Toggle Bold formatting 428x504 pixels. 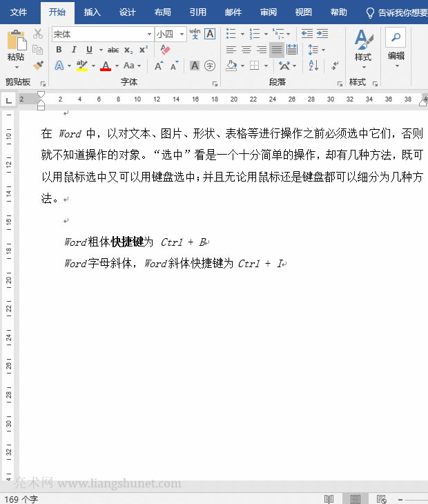pos(59,50)
